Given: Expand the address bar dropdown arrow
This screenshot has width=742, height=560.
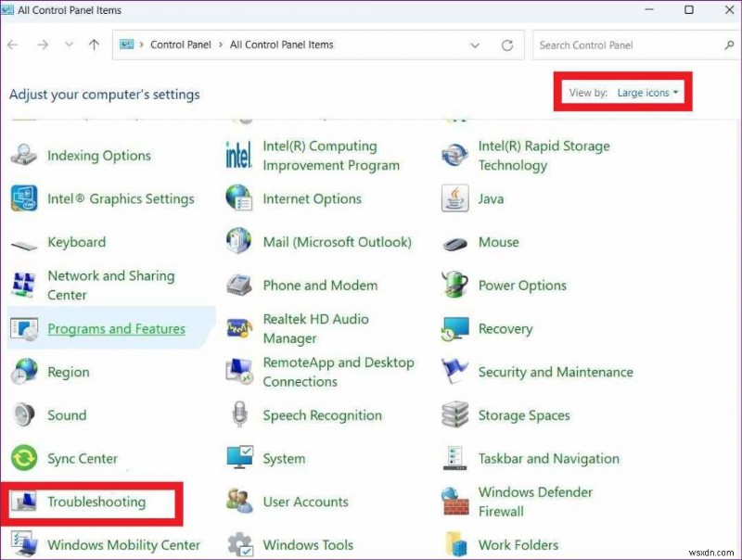Looking at the screenshot, I should click(475, 45).
